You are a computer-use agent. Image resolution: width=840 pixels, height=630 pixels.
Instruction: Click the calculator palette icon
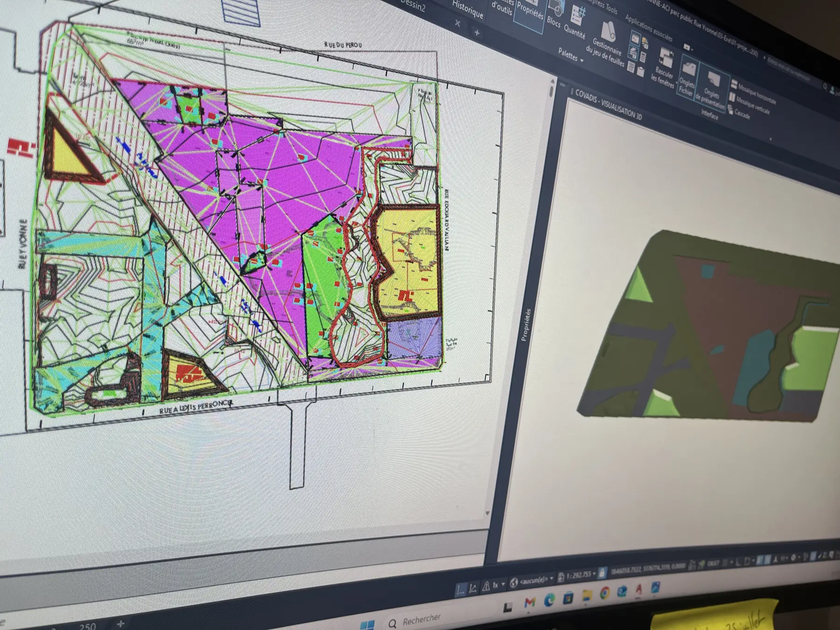click(643, 58)
